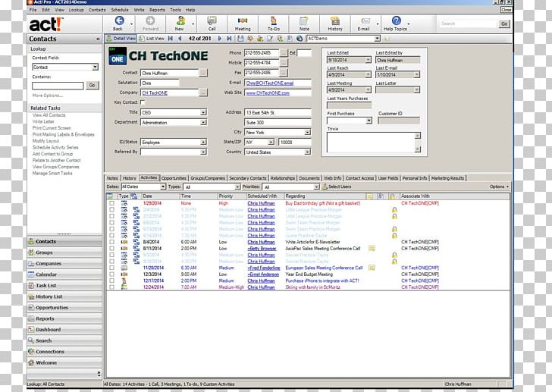The width and height of the screenshot is (552, 392).
Task: Open the ACTDemo layout dropdown
Action: tap(377, 39)
